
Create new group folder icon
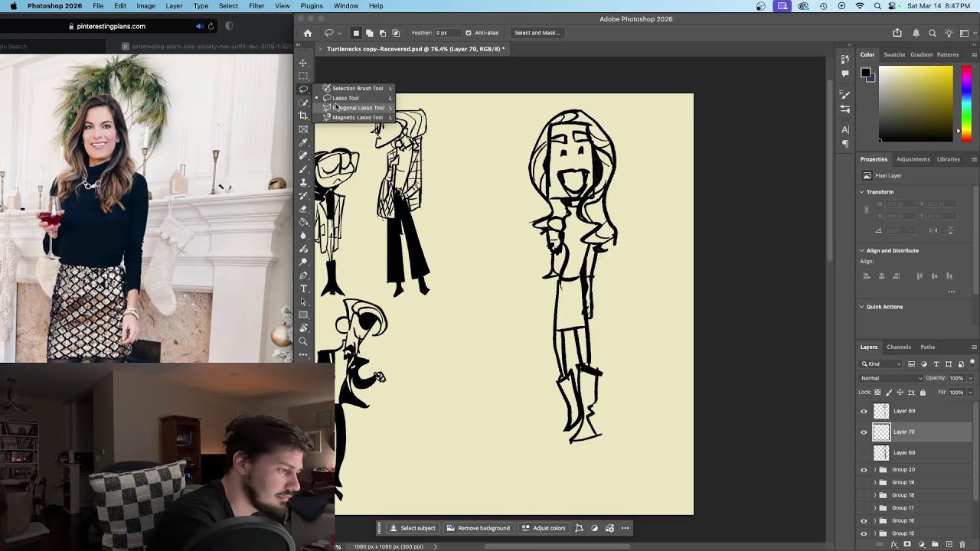[x=935, y=545]
